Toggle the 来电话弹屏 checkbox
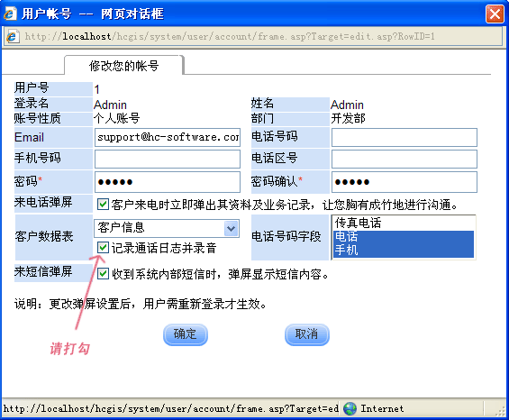This screenshot has height=420, width=509. coord(103,205)
